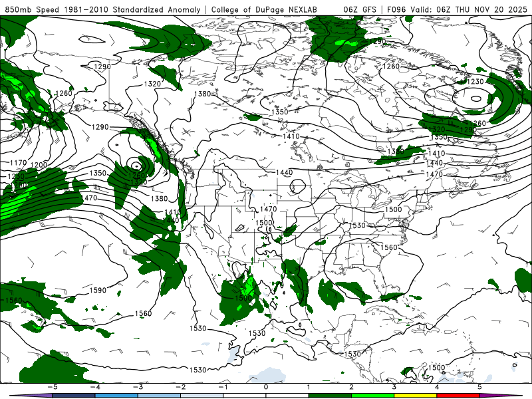This screenshot has width=532, height=399.
Task: Click the '4' color scale label
Action: (437, 387)
